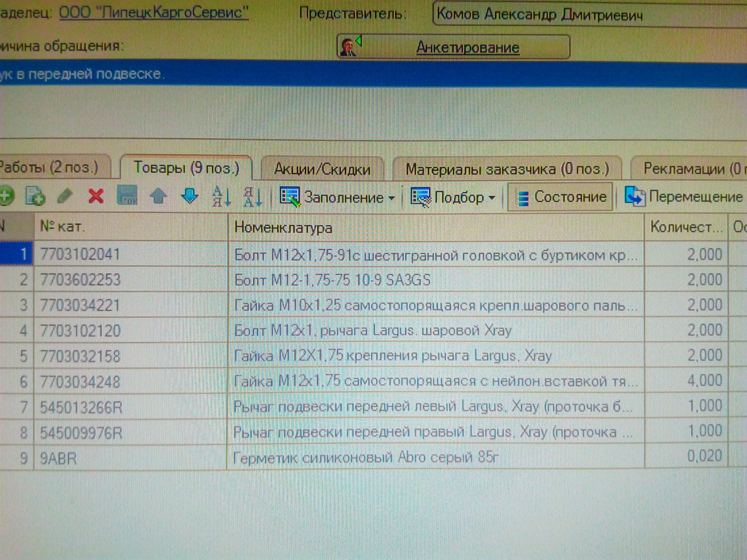Move row down with blue arrow

click(190, 196)
